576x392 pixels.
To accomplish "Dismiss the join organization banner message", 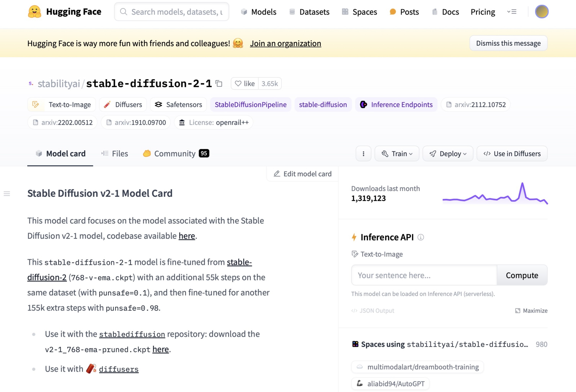I will [x=508, y=43].
